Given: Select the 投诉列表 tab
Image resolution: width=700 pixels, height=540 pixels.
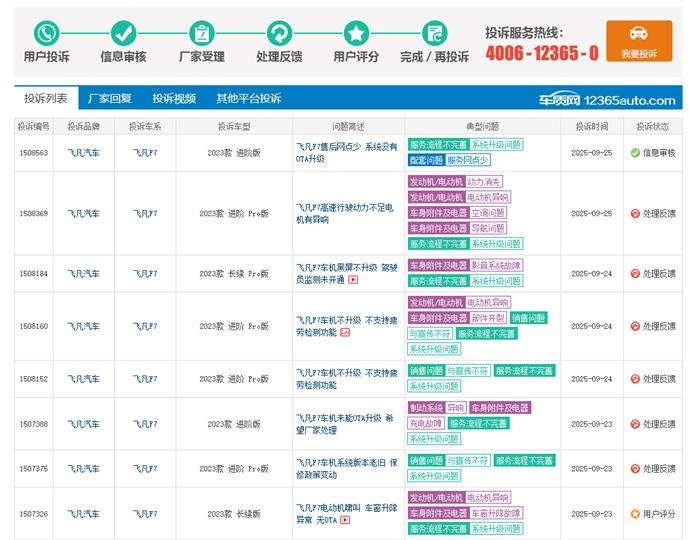Looking at the screenshot, I should pyautogui.click(x=46, y=99).
